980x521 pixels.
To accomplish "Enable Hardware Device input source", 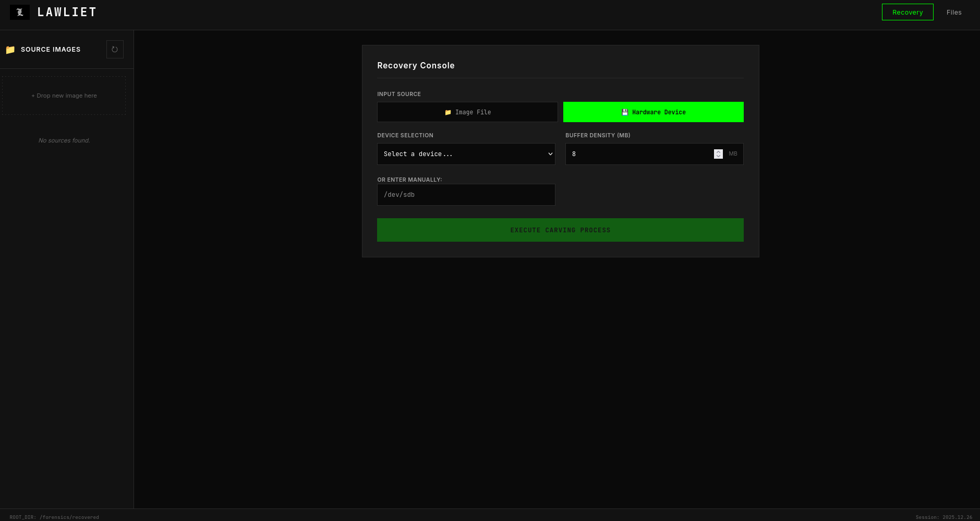I will point(653,112).
